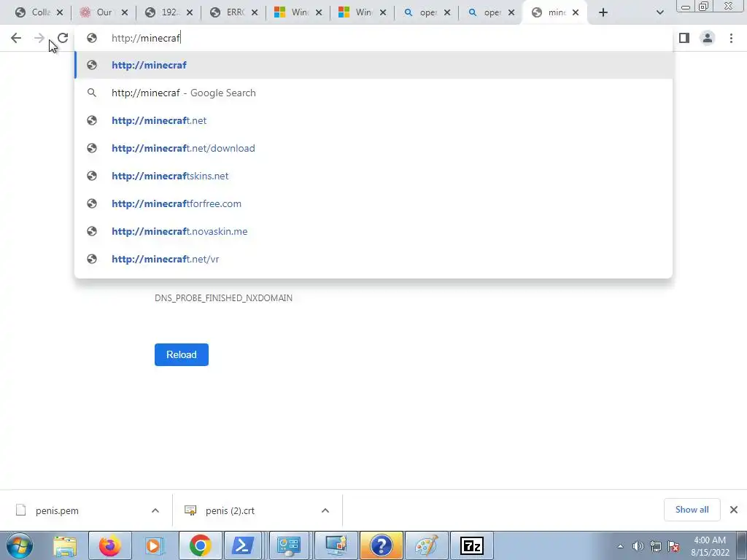The image size is (747, 560).
Task: Open the Help question mark taskbar icon
Action: pyautogui.click(x=381, y=545)
